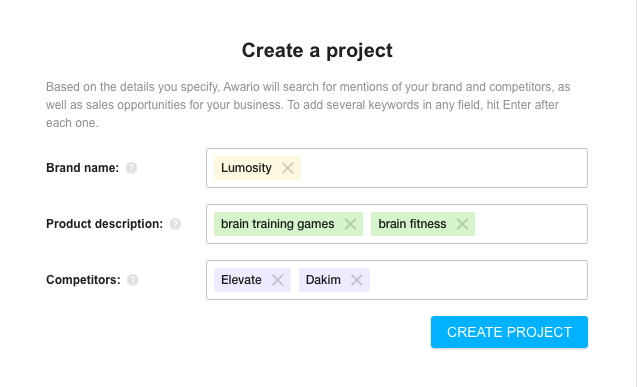
Task: Click empty area of Product description field
Action: [530, 224]
